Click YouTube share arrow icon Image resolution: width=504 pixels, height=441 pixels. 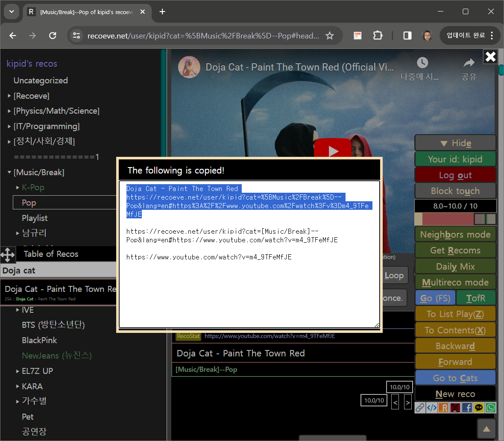pos(469,62)
